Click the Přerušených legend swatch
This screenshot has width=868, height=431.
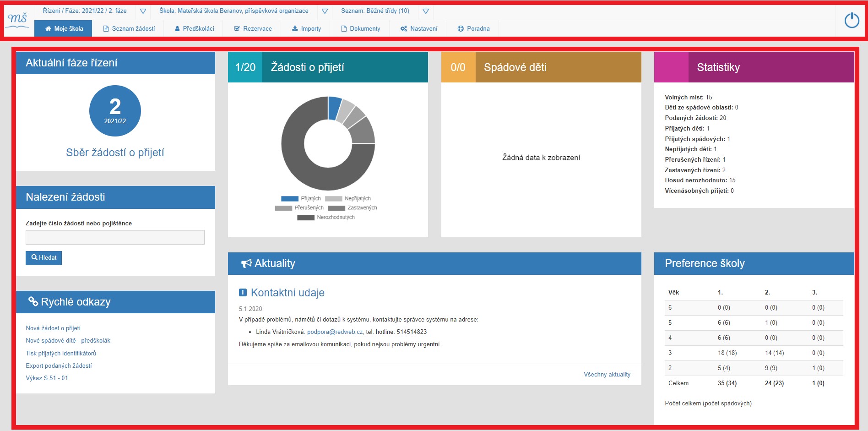coord(283,208)
